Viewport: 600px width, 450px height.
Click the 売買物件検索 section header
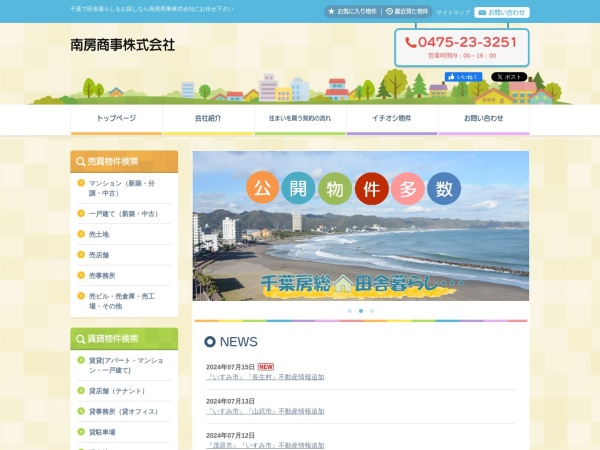pyautogui.click(x=124, y=161)
